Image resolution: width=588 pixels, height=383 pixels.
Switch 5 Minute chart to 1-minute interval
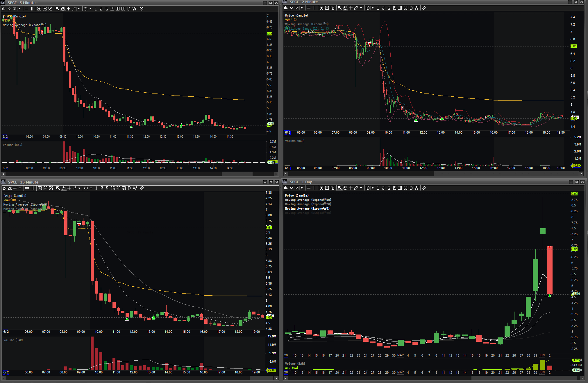click(96, 9)
